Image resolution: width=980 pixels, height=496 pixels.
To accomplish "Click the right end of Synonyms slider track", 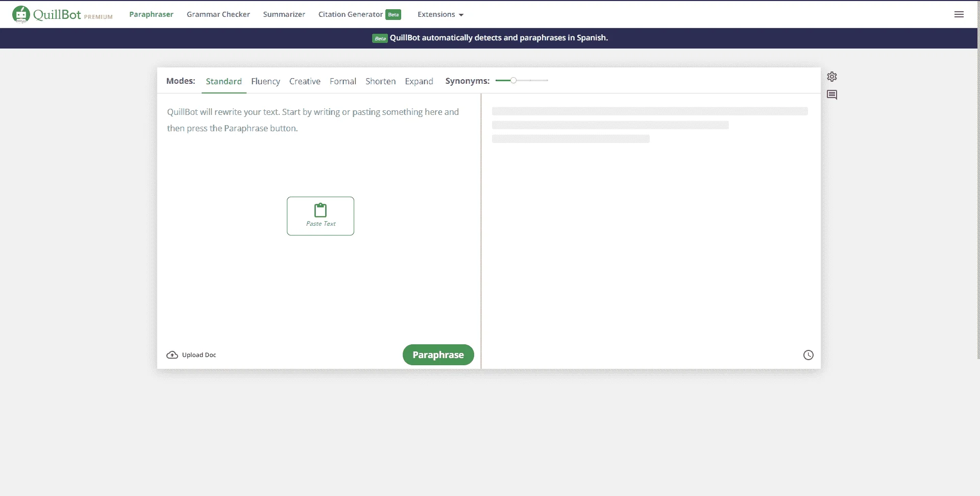I will (x=547, y=80).
